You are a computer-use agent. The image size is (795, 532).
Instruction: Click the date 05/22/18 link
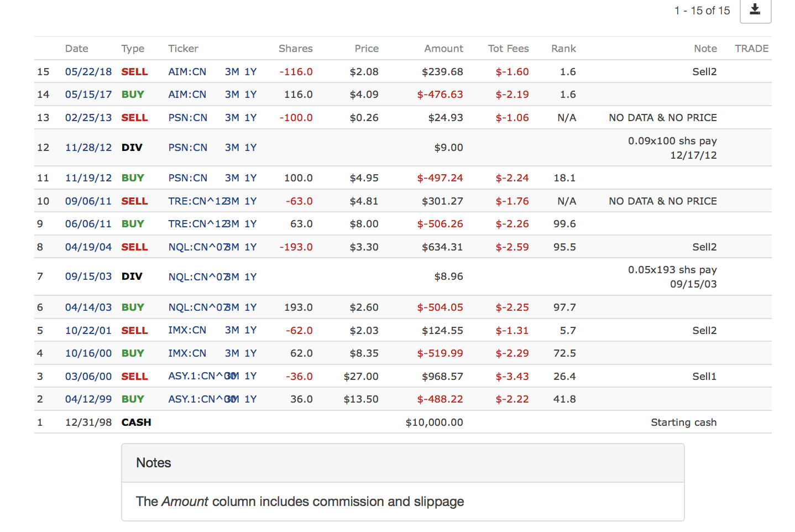click(88, 72)
